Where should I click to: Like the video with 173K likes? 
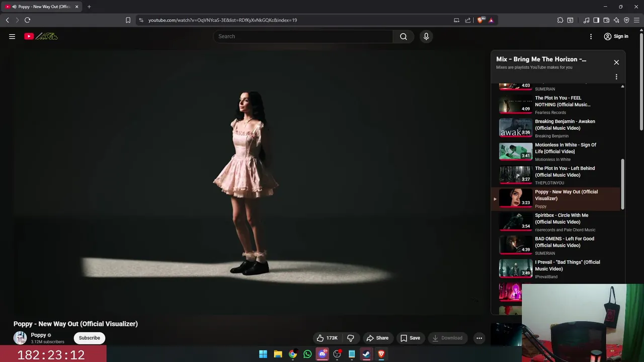pyautogui.click(x=327, y=338)
